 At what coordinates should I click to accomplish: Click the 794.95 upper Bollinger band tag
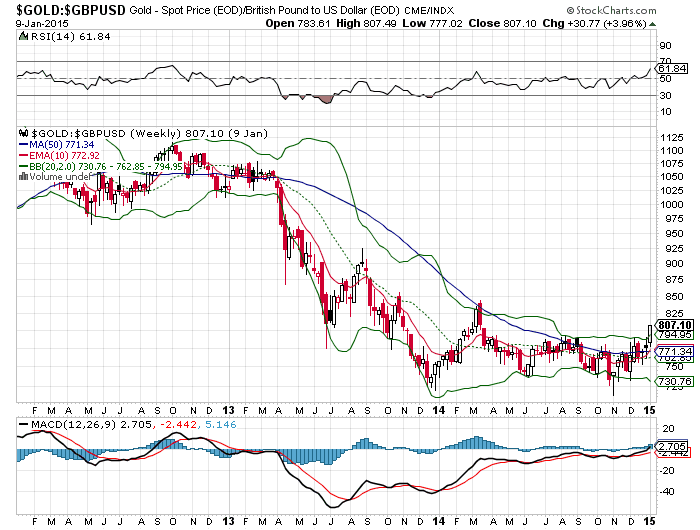pos(675,334)
